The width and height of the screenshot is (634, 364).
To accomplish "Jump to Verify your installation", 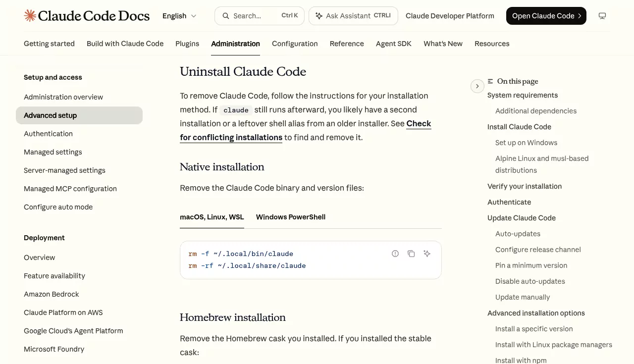I will click(525, 186).
